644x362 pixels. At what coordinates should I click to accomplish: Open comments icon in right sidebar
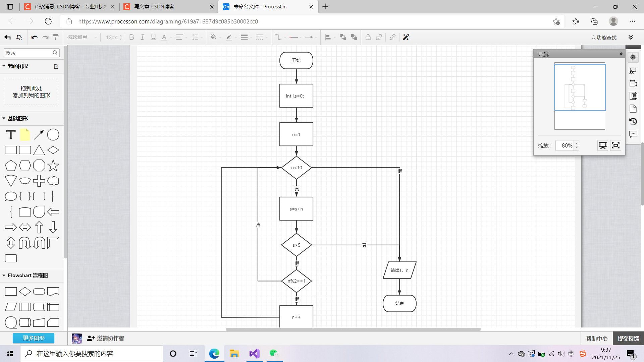(x=633, y=134)
